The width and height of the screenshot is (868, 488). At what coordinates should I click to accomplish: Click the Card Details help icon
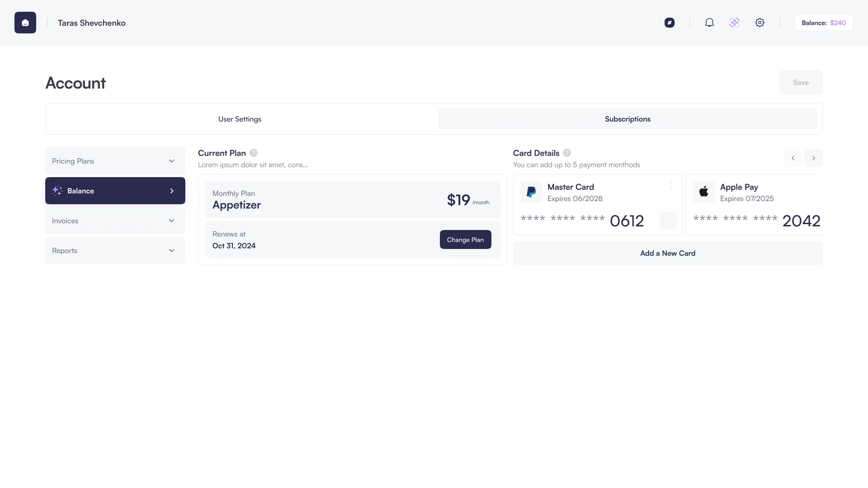[567, 153]
